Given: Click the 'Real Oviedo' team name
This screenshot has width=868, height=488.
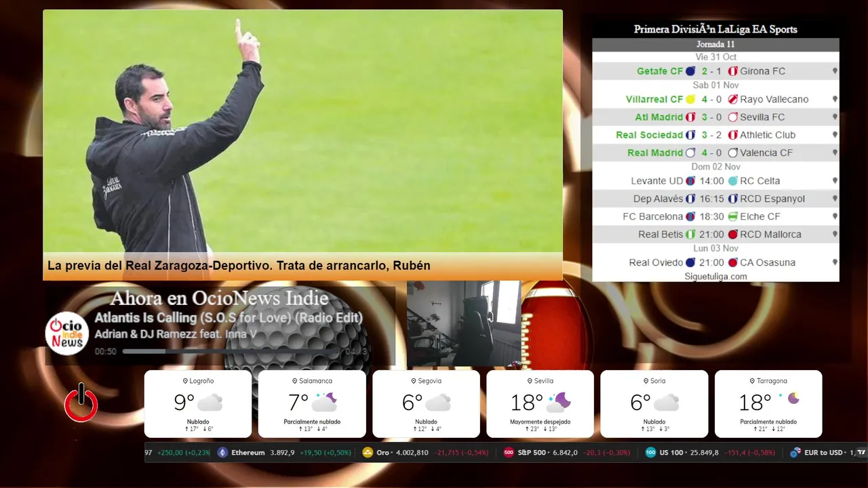Looking at the screenshot, I should 656,262.
